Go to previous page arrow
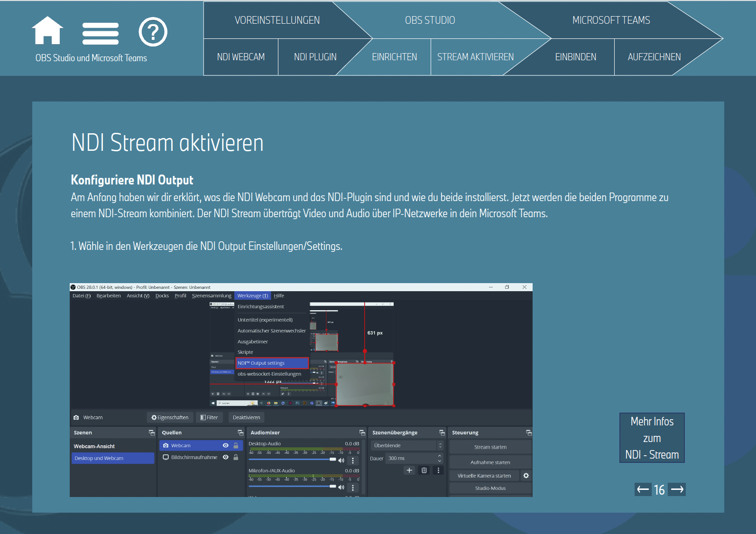This screenshot has height=534, width=756. [643, 489]
